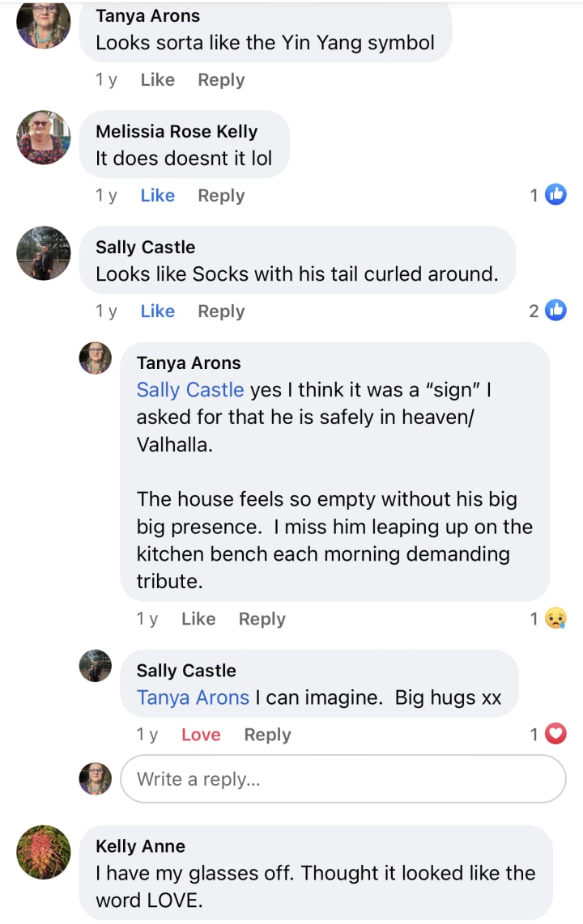Open Tanya Arons' avatar on the Yin Yang comment
Screen dimensions: 583x924
44,23
